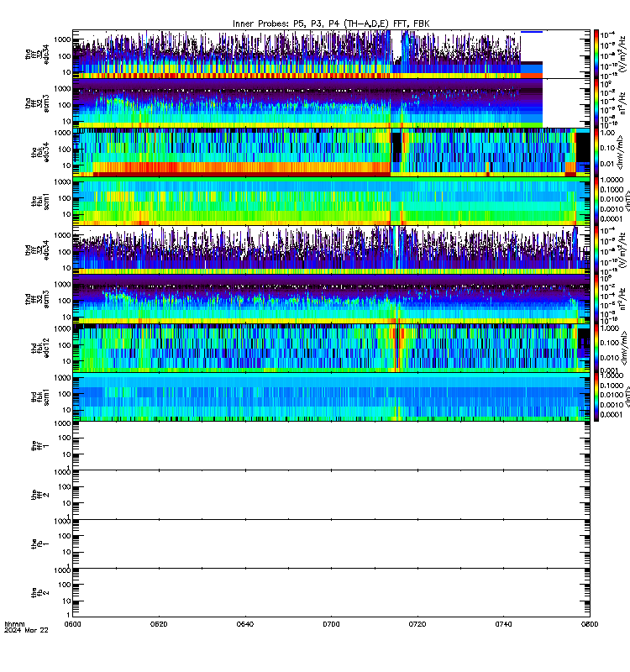
Task: Select the 0620 time axis label
Action: tap(159, 624)
